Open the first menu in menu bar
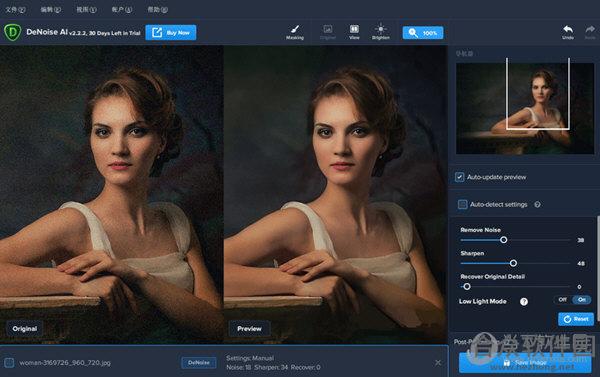Screen dimensions: 600x377 coord(15,10)
